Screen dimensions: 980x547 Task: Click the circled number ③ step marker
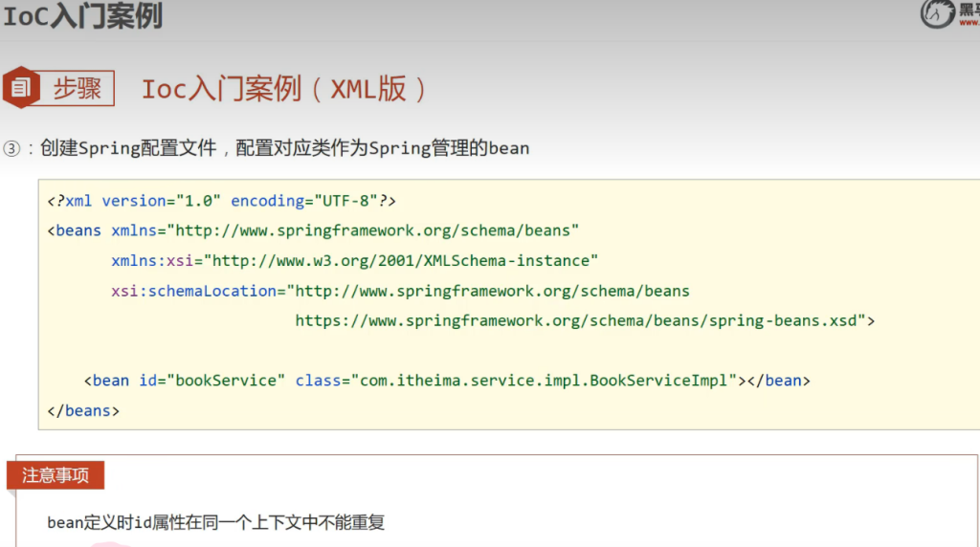tap(11, 148)
